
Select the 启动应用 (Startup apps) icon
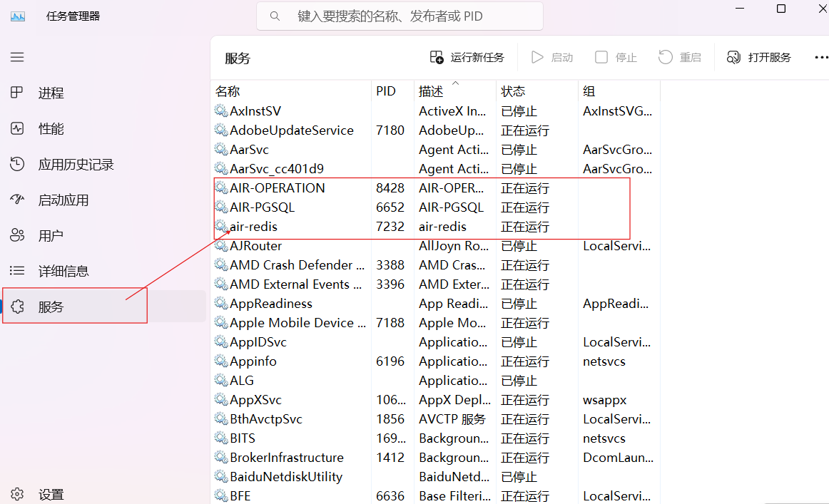[x=17, y=200]
